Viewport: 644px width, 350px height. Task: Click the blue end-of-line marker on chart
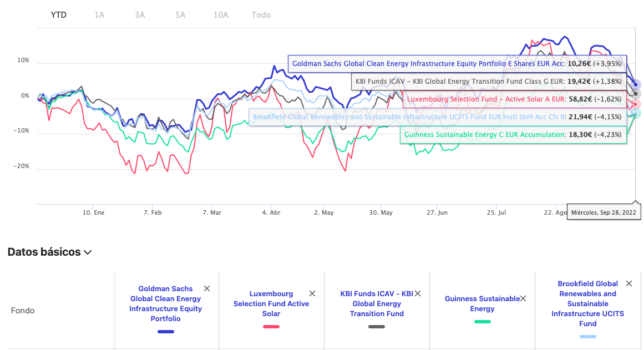pyautogui.click(x=636, y=85)
